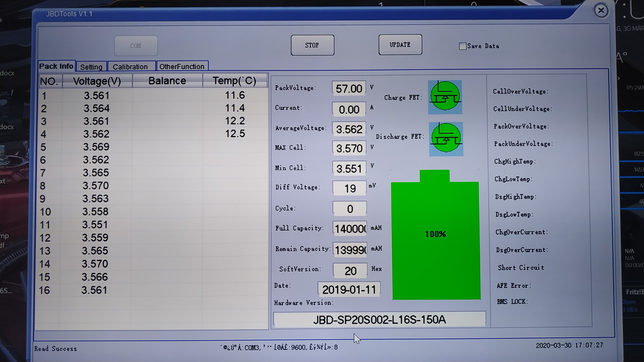Select cell 8 row in voltage table
644x362 pixels.
click(96, 186)
